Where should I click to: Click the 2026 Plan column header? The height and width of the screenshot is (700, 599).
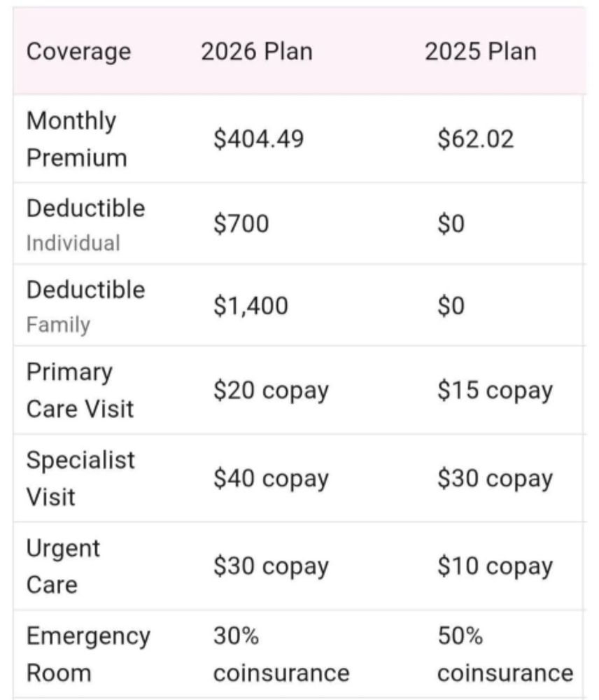click(x=257, y=52)
